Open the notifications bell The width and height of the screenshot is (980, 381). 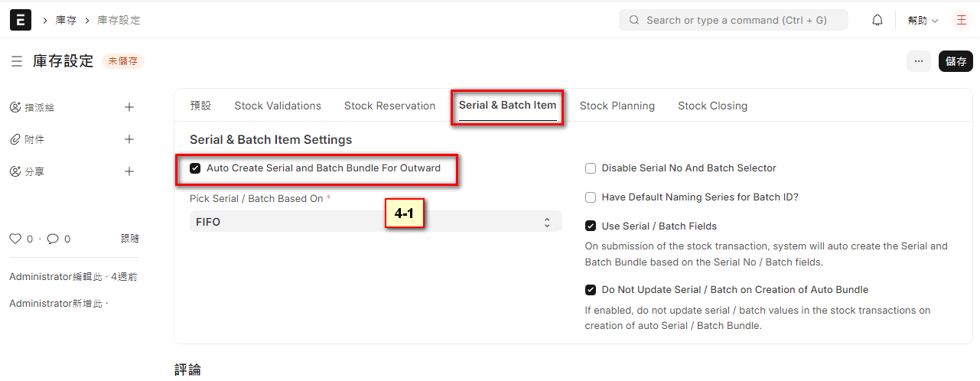(x=877, y=20)
